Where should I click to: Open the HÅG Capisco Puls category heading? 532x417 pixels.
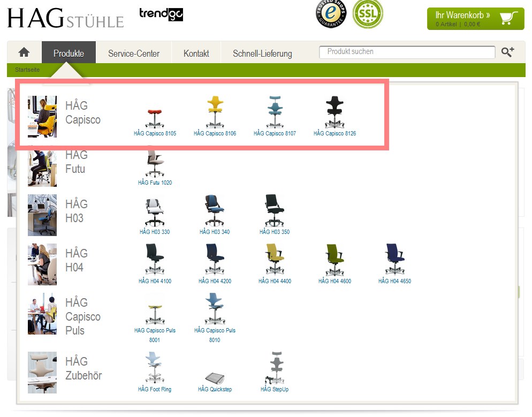(x=83, y=316)
